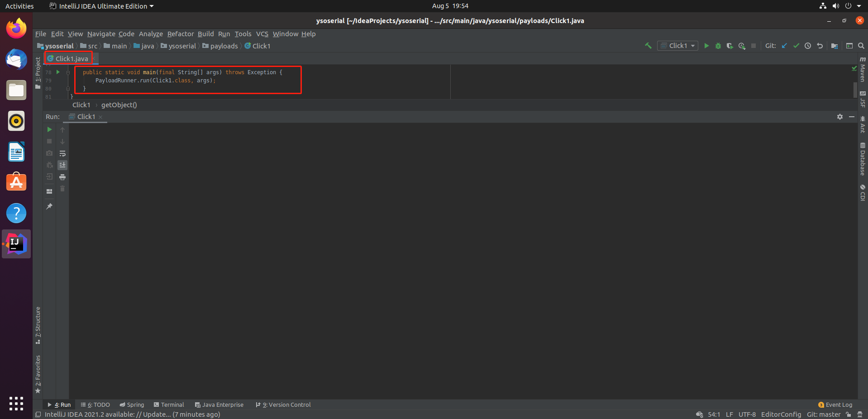Open the Project Structure icon in toolbar

pos(835,46)
